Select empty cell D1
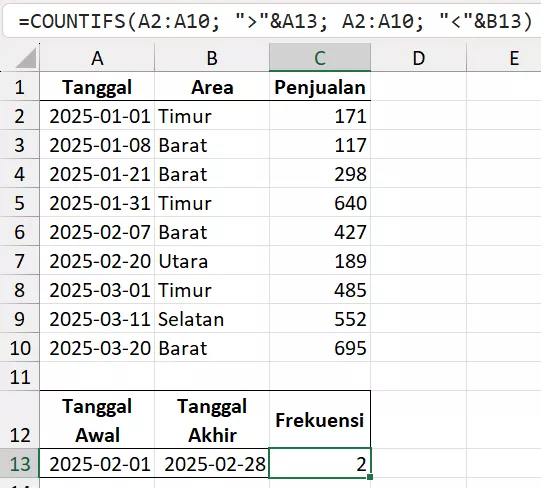This screenshot has width=541, height=489. pos(419,87)
